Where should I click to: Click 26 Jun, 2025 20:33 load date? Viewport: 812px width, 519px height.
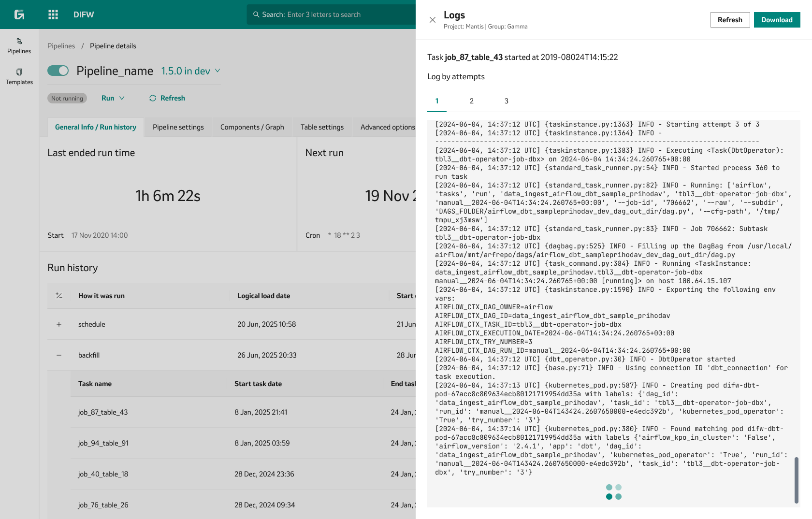(267, 355)
